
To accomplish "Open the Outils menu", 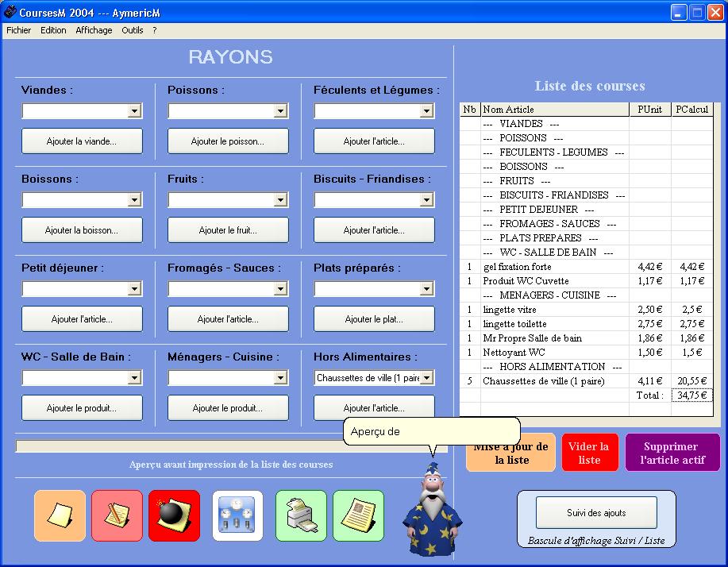I will point(132,30).
